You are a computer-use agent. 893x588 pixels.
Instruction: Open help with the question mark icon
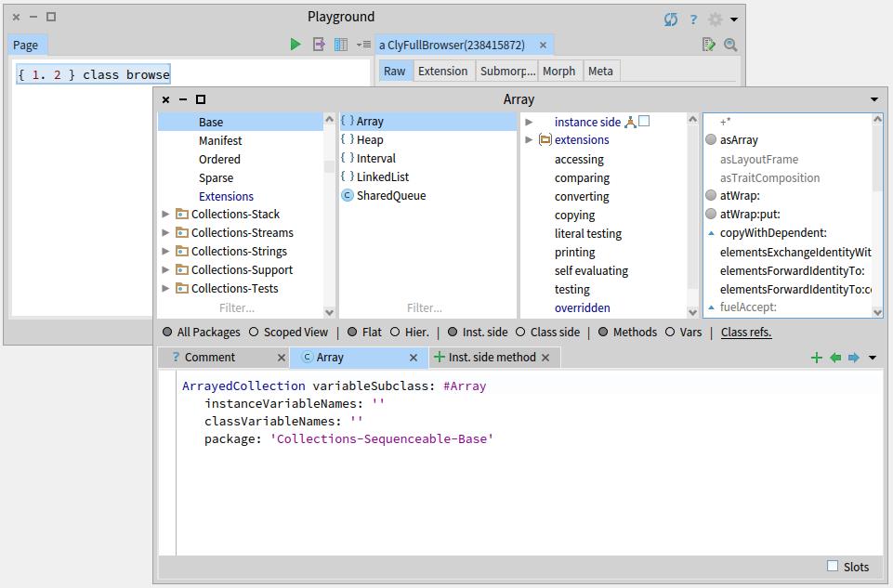pyautogui.click(x=693, y=19)
